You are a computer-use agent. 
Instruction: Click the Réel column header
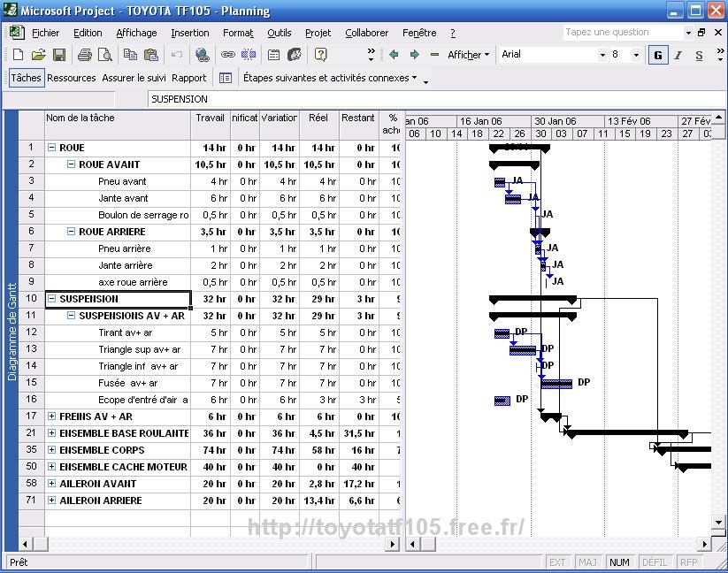point(319,125)
